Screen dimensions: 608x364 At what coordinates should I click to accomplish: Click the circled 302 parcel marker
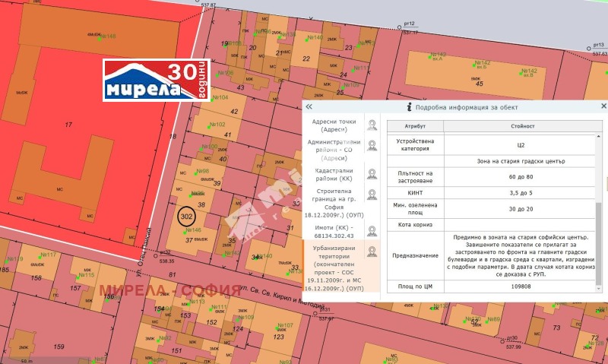(x=187, y=216)
